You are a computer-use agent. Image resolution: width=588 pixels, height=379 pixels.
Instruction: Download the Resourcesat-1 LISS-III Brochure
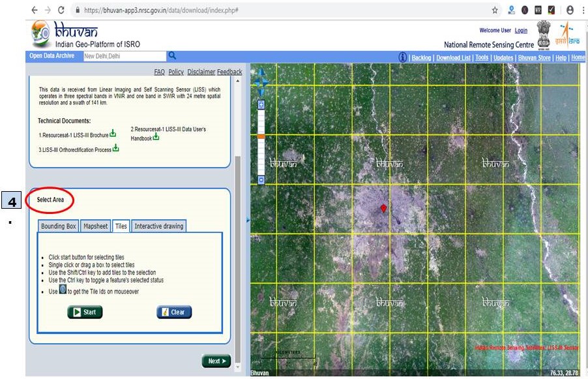click(x=113, y=133)
